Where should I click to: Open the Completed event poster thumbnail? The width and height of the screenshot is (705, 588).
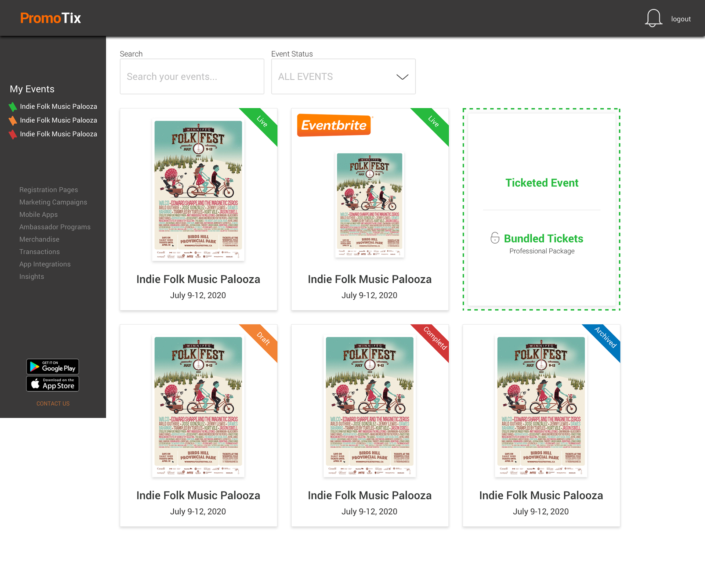pyautogui.click(x=369, y=406)
